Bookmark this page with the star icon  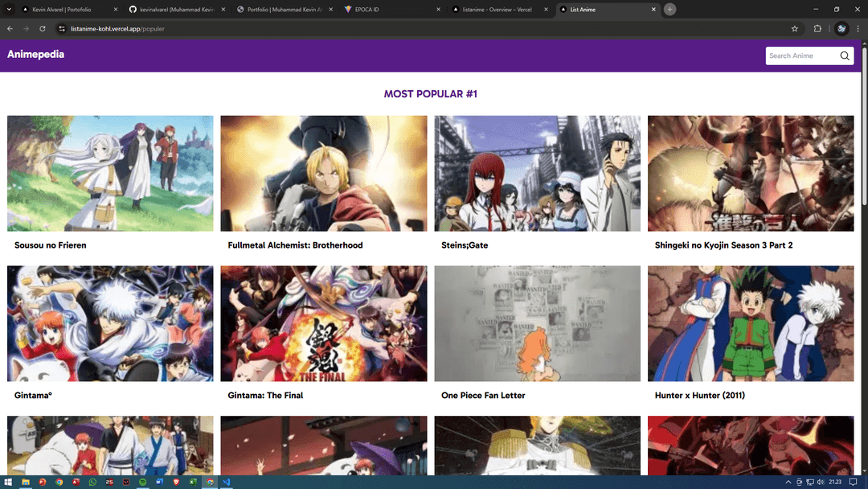click(x=795, y=28)
